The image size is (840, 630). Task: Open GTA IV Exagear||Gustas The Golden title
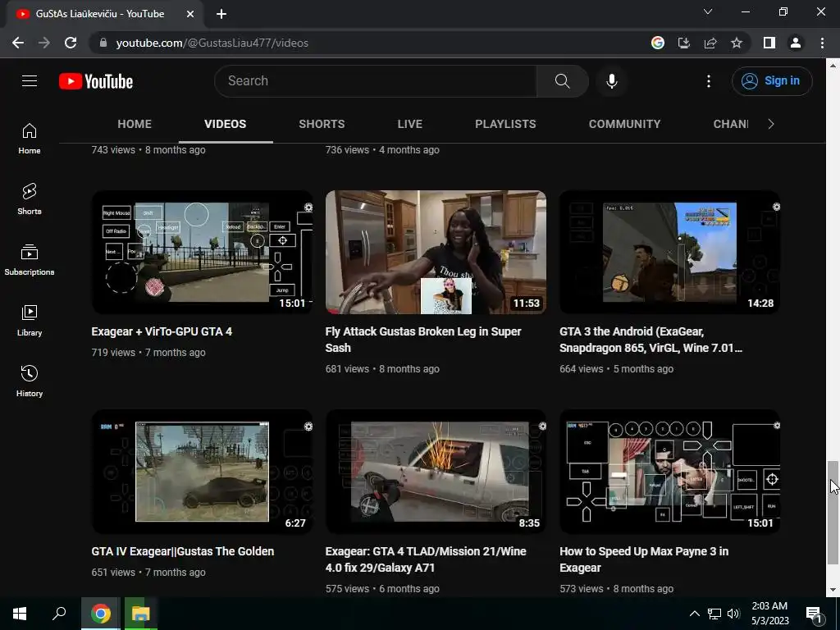click(183, 551)
